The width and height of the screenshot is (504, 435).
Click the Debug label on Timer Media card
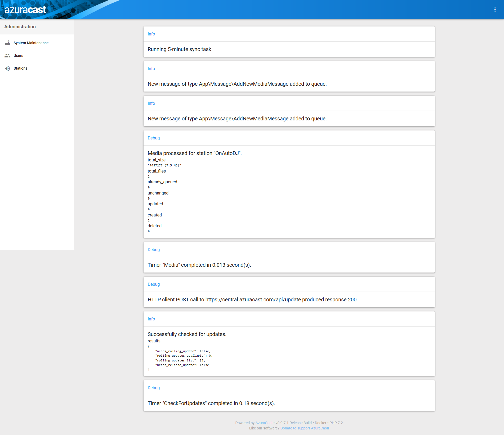tap(154, 250)
